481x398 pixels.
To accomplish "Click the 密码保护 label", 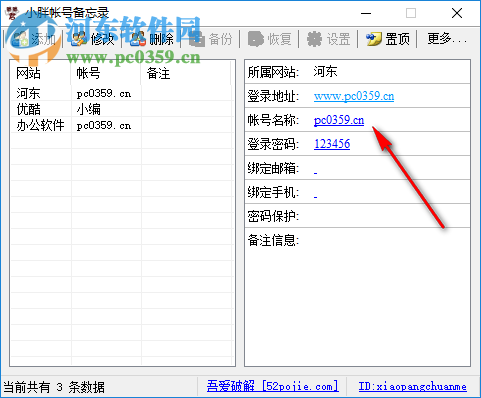I will pyautogui.click(x=273, y=216).
